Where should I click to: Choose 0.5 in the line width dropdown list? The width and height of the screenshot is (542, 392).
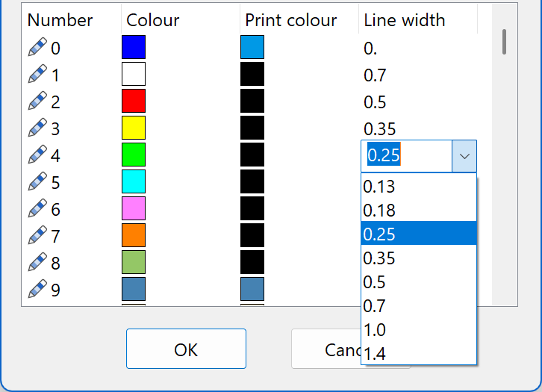click(419, 281)
